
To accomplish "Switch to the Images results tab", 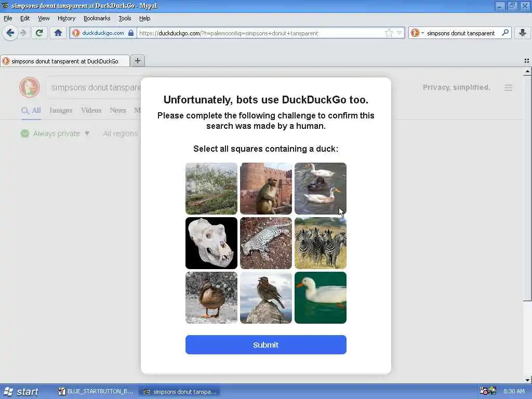I will tap(61, 110).
